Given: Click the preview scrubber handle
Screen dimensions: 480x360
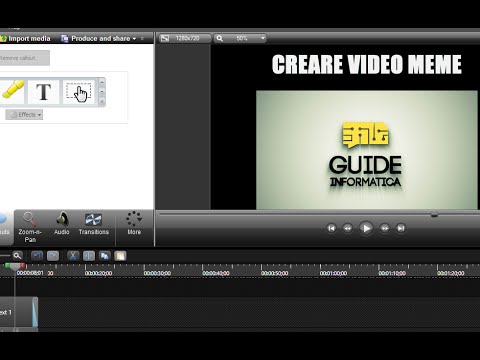Looking at the screenshot, I should pos(434,215).
